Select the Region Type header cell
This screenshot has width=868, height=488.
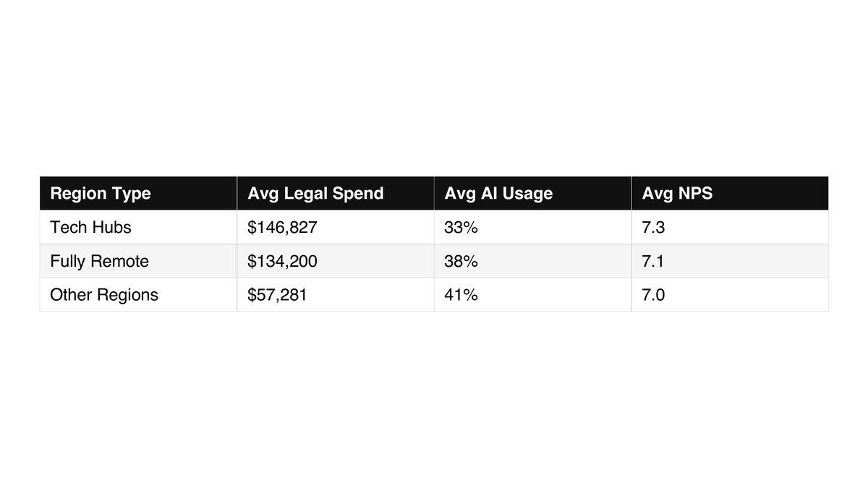click(138, 193)
